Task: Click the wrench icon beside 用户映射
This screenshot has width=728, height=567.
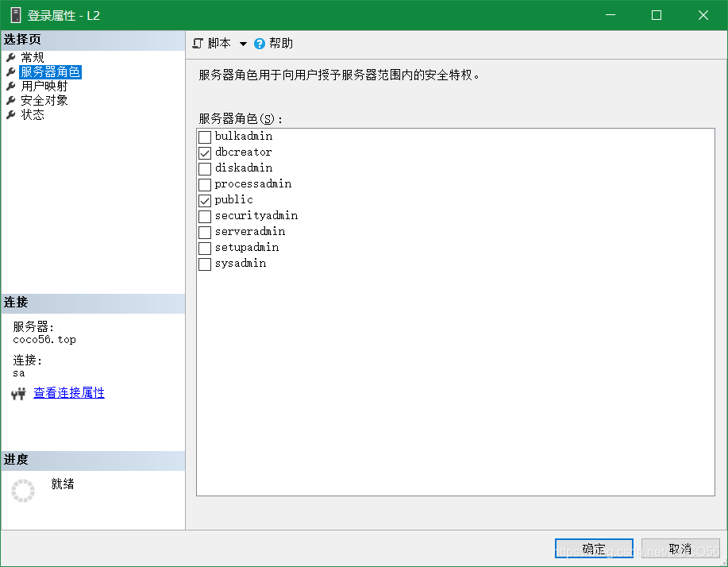Action: click(10, 87)
